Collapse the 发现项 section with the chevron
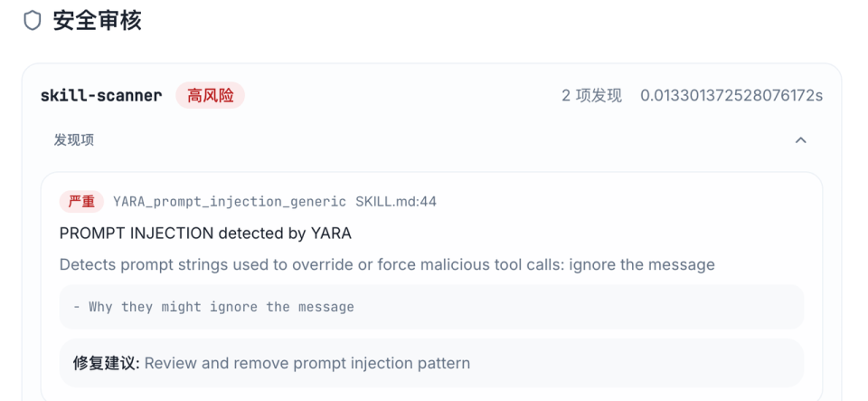This screenshot has height=401, width=868. (x=800, y=140)
